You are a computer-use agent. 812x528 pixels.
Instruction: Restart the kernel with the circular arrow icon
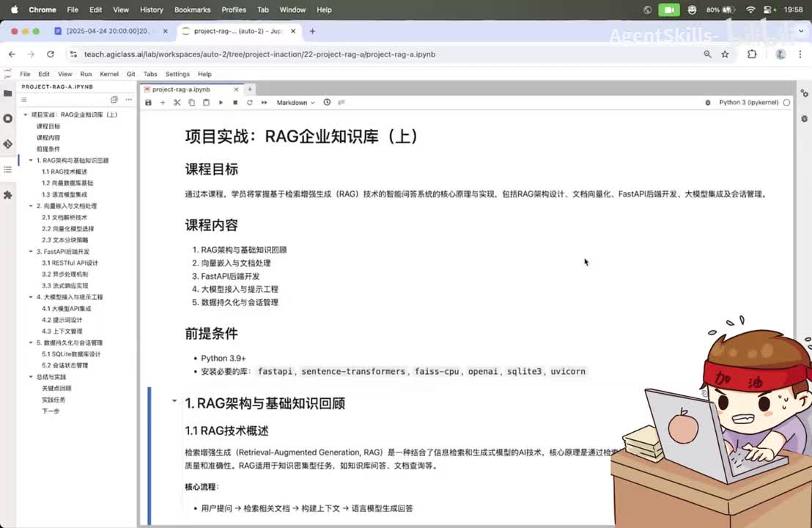click(x=250, y=103)
